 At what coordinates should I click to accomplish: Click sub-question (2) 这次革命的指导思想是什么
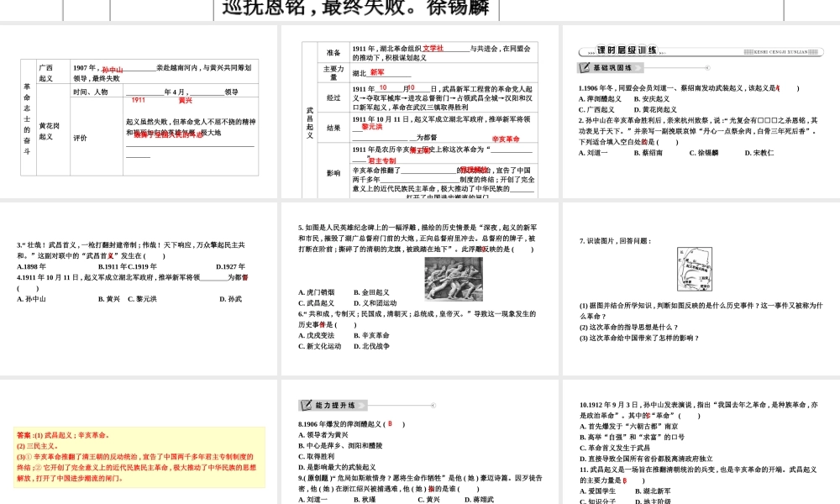[629, 327]
